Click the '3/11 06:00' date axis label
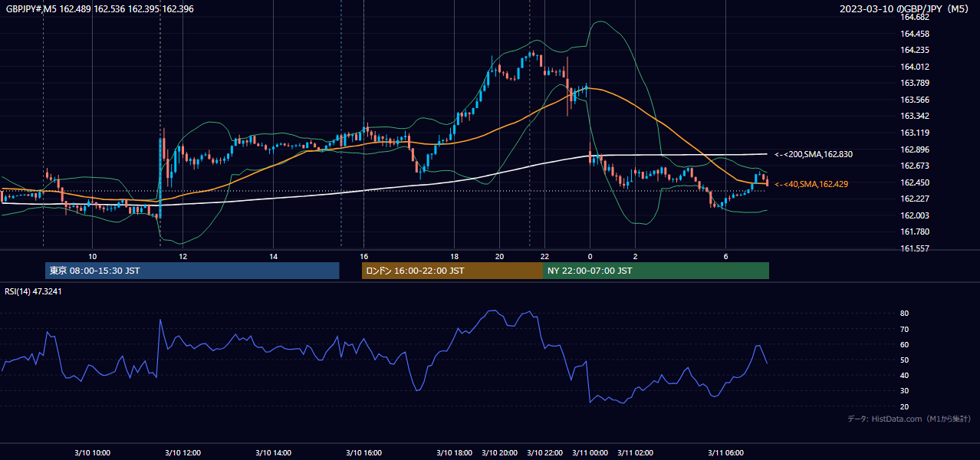980x460 pixels. tap(725, 452)
